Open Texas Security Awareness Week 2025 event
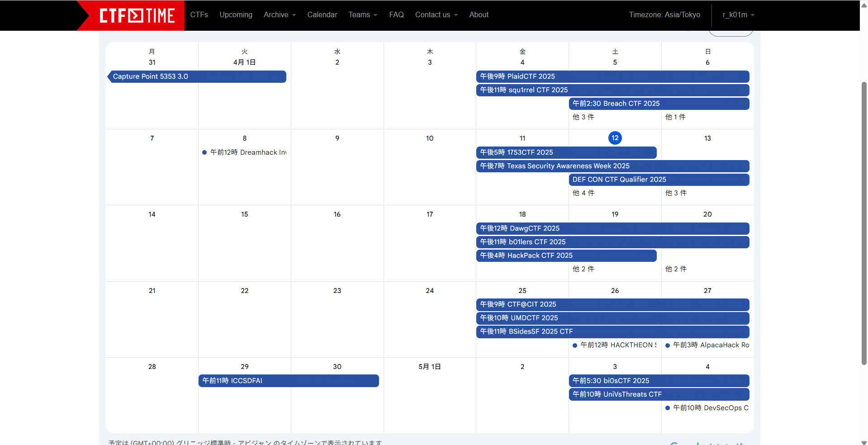868x445 pixels. pos(612,166)
